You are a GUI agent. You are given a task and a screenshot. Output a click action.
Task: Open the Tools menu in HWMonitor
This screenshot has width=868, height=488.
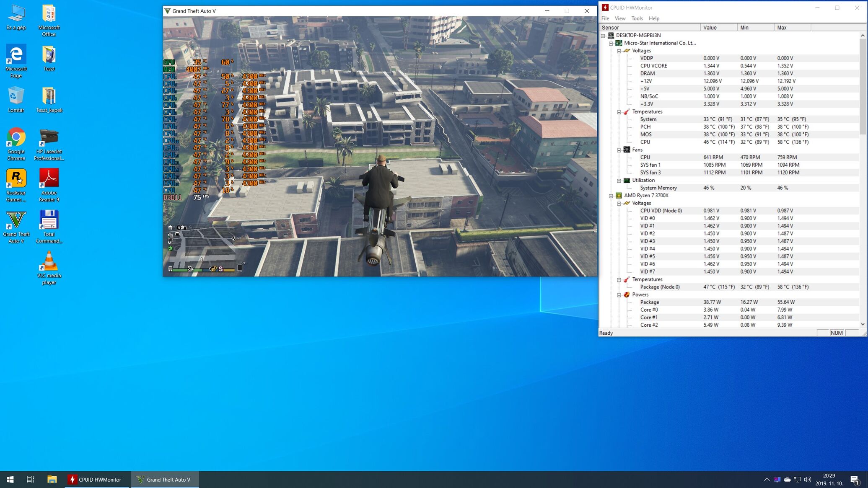coord(637,18)
